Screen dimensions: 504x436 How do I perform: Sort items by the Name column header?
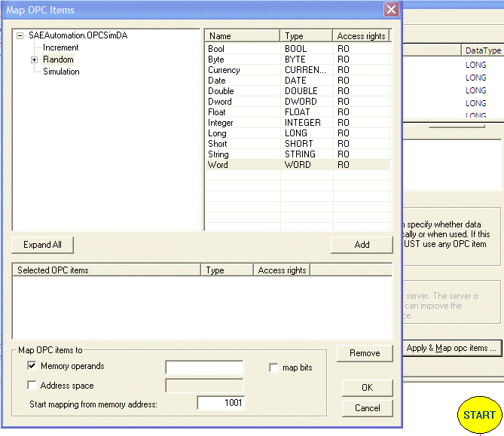click(242, 36)
